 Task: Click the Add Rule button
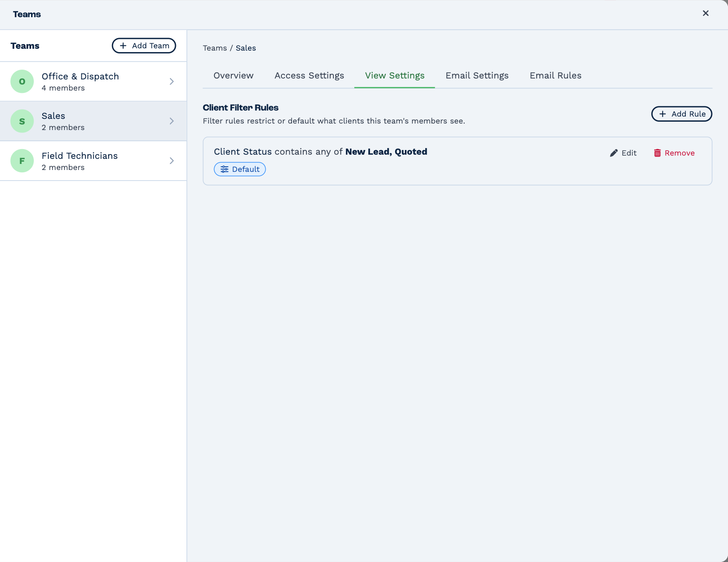click(682, 114)
